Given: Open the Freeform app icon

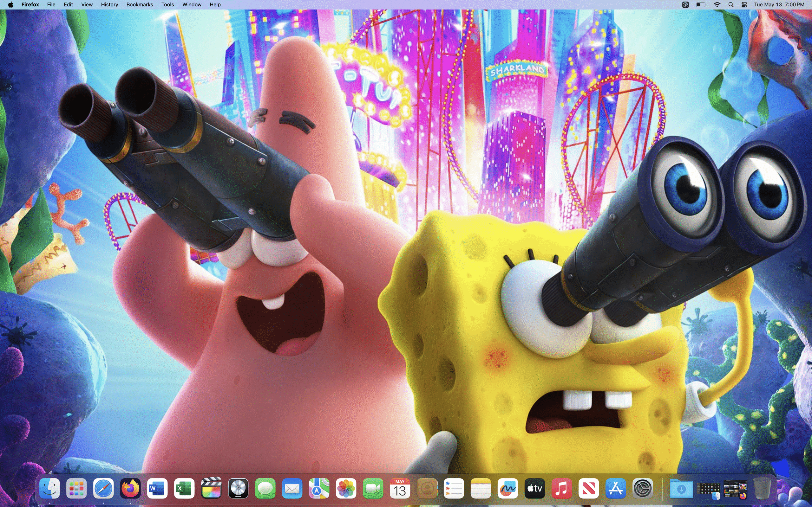Looking at the screenshot, I should point(508,489).
